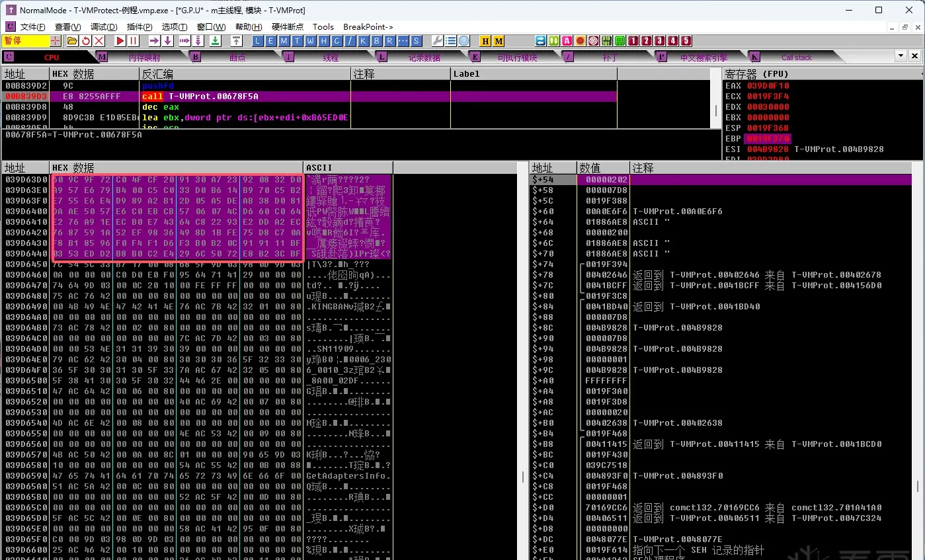Viewport: 925px width, 560px height.
Task: Click the Restart program icon
Action: [85, 41]
